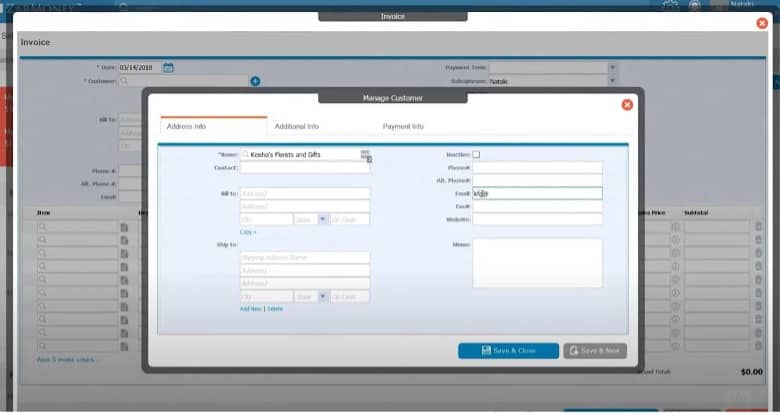Click the settings gear in top bar

(x=670, y=5)
